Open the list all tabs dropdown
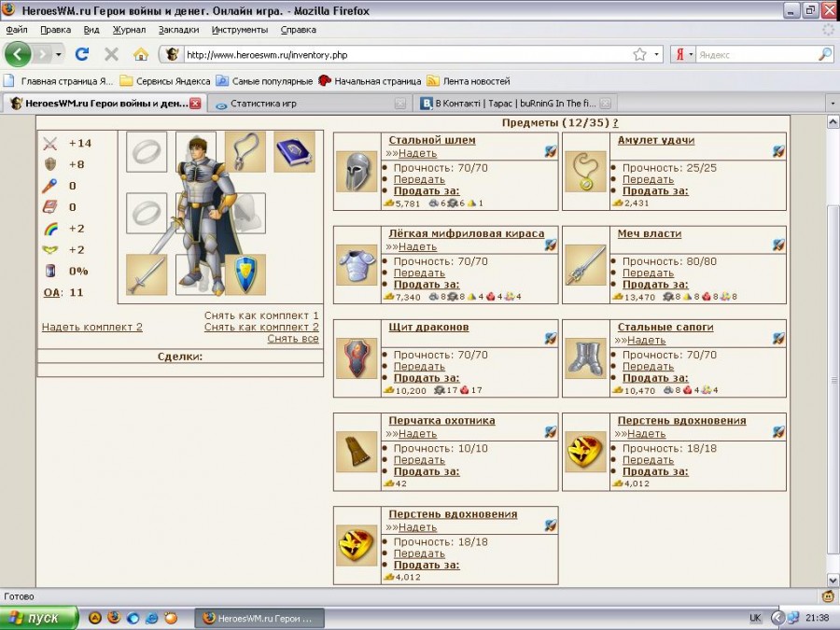 (x=833, y=103)
